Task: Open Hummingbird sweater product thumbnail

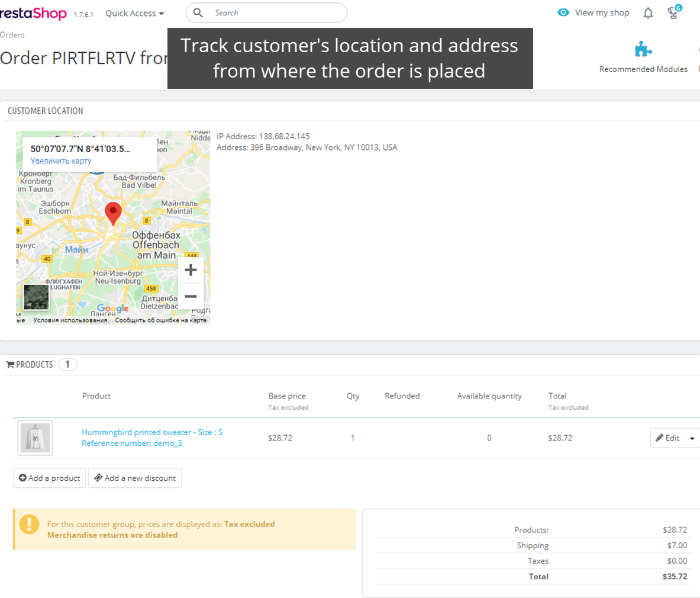Action: pyautogui.click(x=36, y=438)
